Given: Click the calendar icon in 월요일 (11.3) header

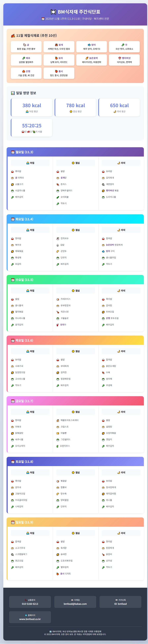Looking at the screenshot, I should point(13,152).
